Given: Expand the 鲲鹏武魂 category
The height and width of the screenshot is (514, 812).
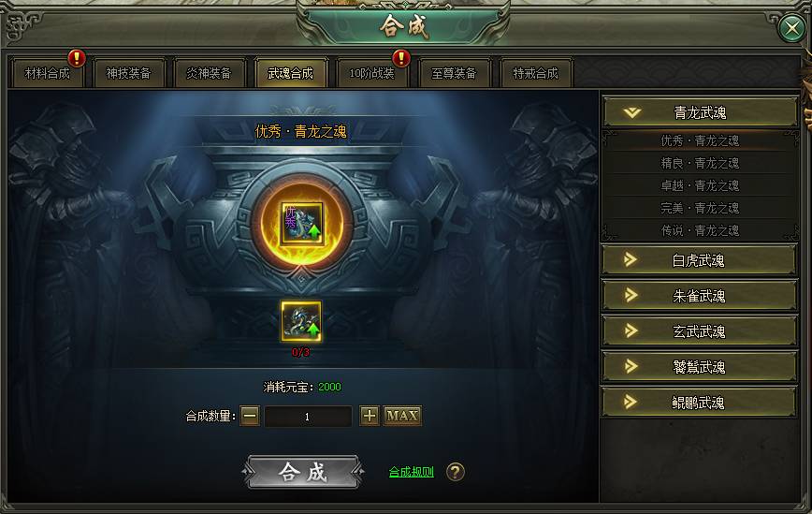Looking at the screenshot, I should 699,402.
